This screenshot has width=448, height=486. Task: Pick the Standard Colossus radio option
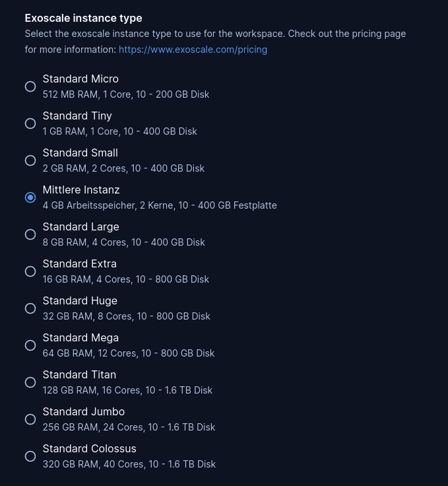tap(30, 456)
